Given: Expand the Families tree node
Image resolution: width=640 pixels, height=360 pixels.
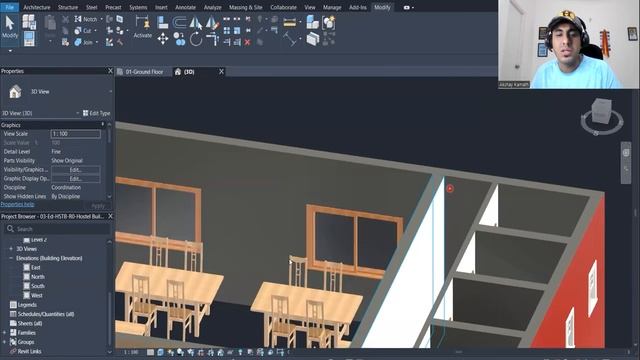Looking at the screenshot, I should click(x=4, y=333).
